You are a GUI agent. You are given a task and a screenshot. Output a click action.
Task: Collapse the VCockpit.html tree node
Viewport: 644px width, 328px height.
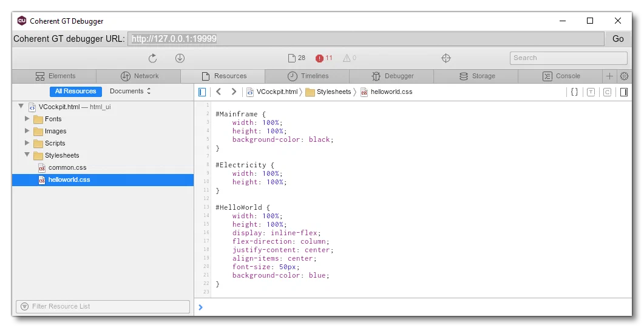point(21,107)
